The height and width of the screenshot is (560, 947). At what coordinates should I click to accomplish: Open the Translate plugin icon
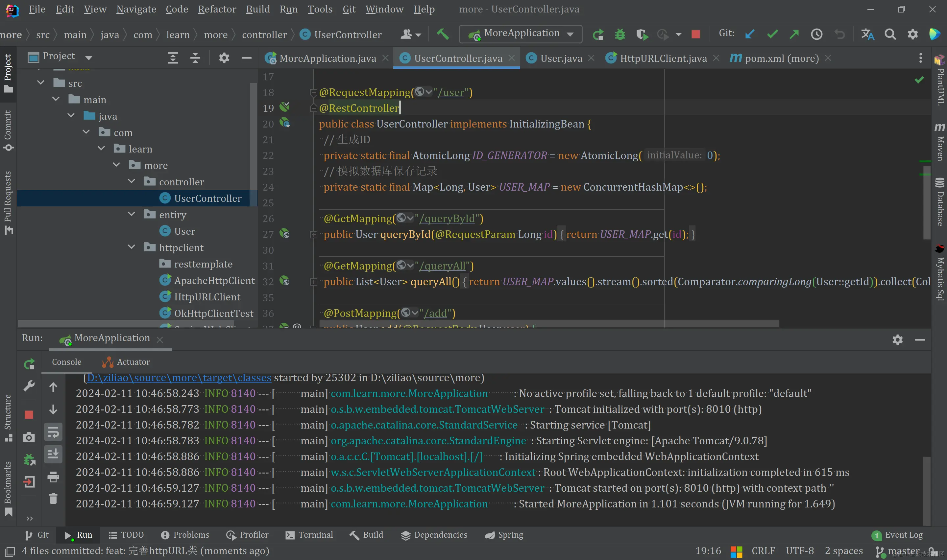[867, 34]
